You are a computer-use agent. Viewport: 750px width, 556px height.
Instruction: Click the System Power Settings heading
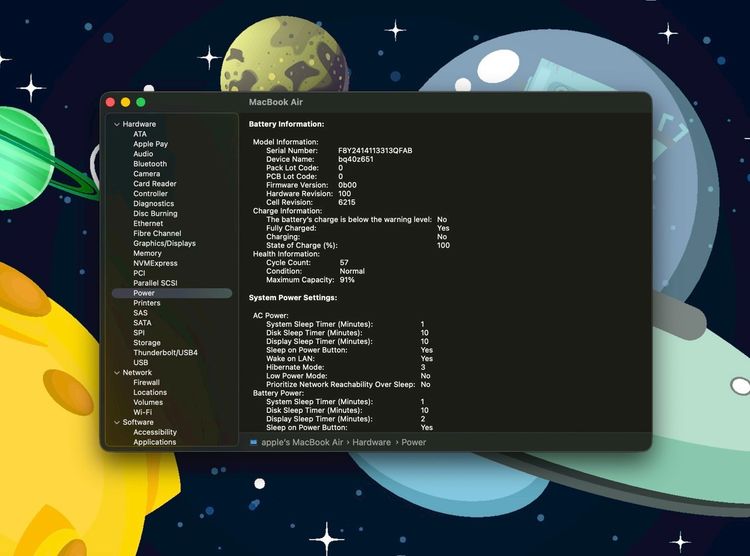[293, 298]
